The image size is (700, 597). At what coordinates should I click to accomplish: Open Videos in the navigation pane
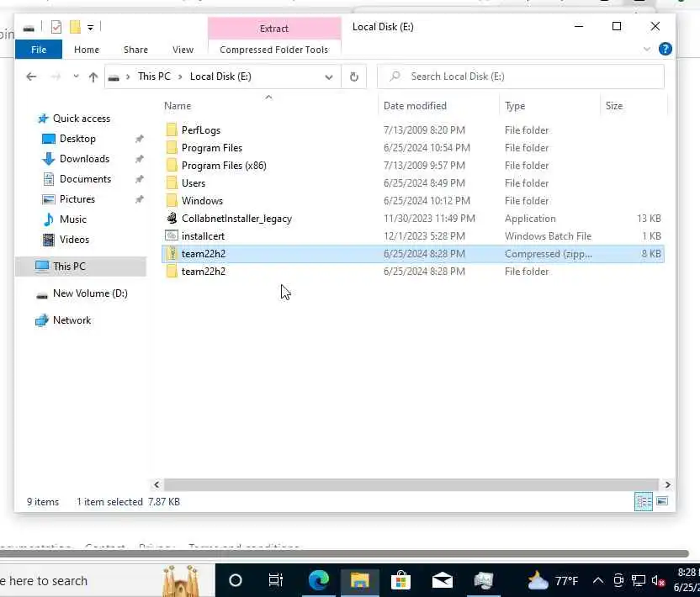[74, 239]
